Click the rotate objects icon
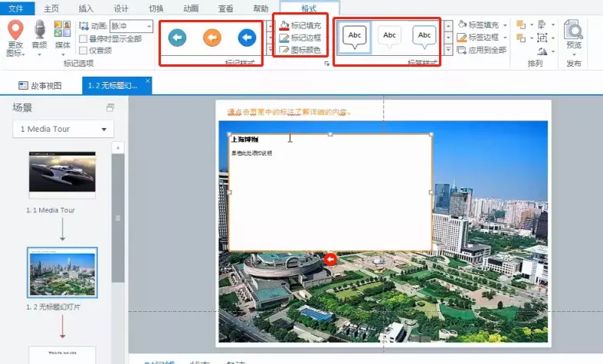The width and height of the screenshot is (603, 364). coord(542,51)
